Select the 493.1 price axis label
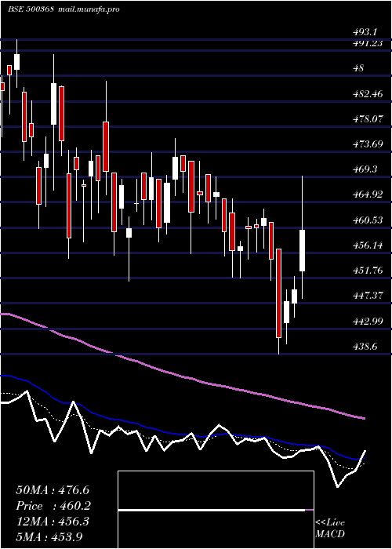Viewport: 392px width, 549px height. (x=365, y=33)
